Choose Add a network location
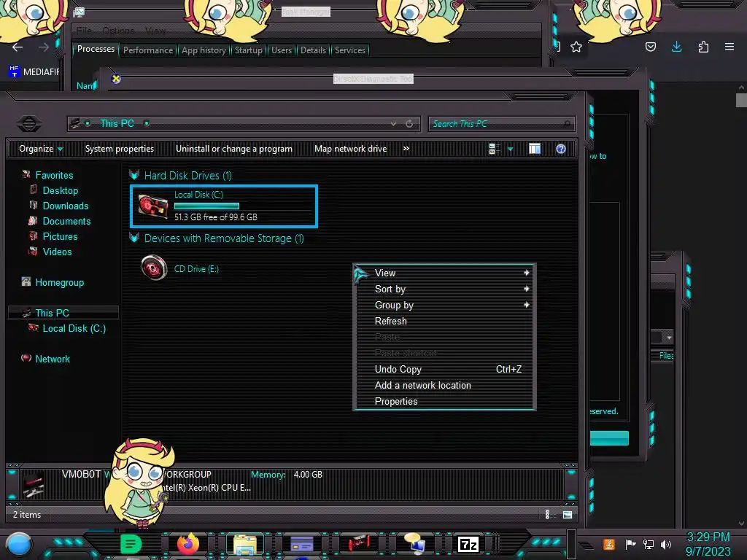The image size is (747, 560). (444, 385)
